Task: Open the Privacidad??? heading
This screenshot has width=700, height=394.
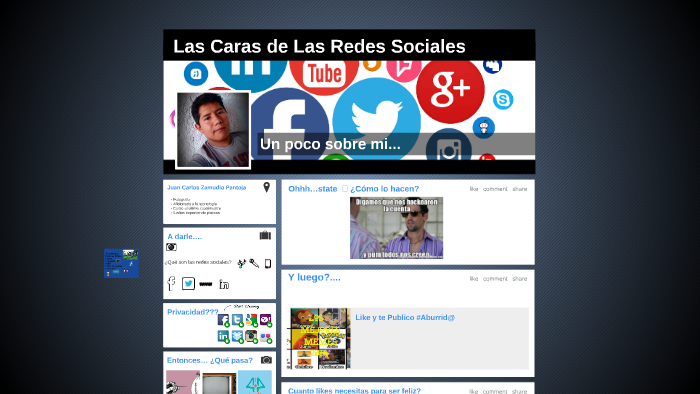Action: 193,312
